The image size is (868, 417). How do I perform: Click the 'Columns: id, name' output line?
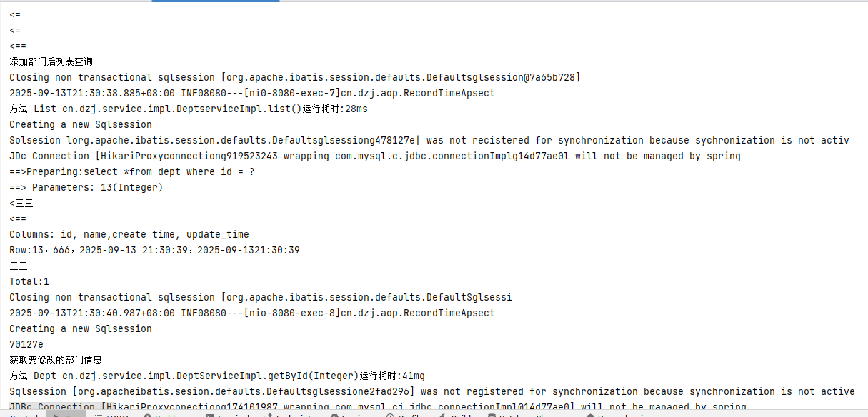[x=129, y=234]
